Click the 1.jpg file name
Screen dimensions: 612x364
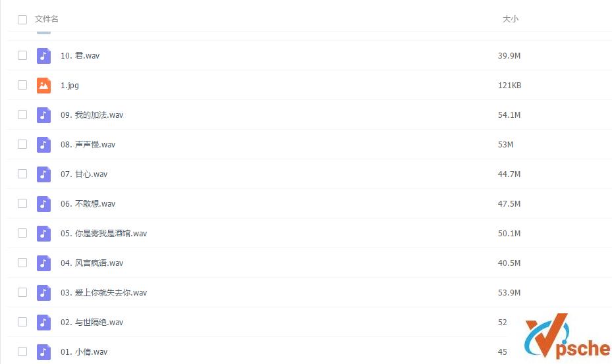tap(69, 86)
